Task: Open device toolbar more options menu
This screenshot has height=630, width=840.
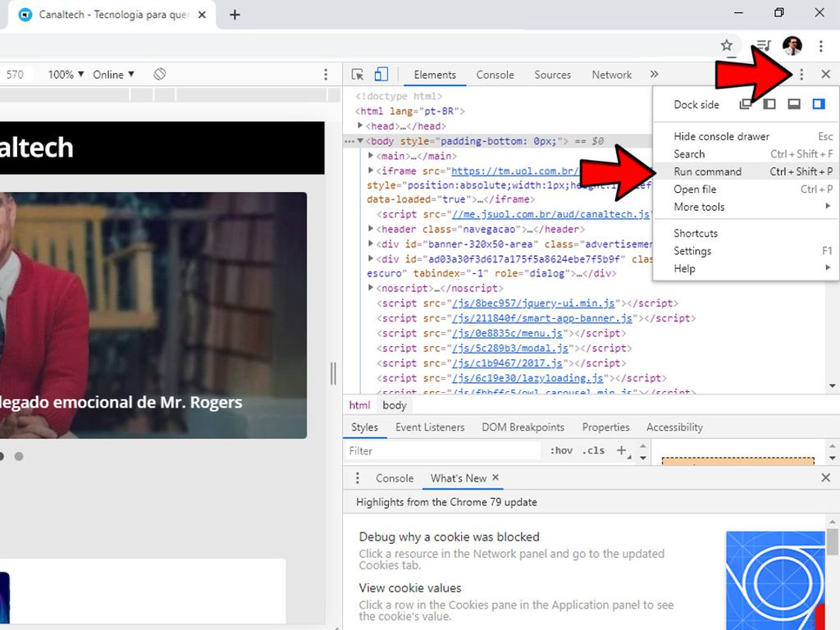Action: coord(326,75)
